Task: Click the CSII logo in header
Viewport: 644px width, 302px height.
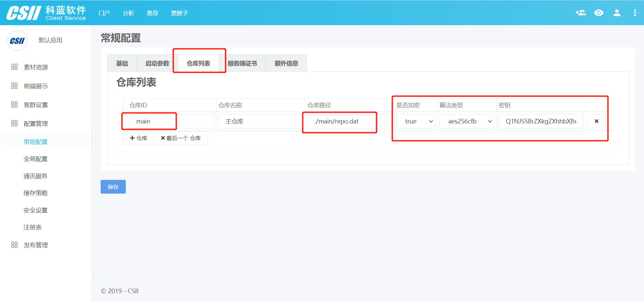Action: click(x=46, y=13)
